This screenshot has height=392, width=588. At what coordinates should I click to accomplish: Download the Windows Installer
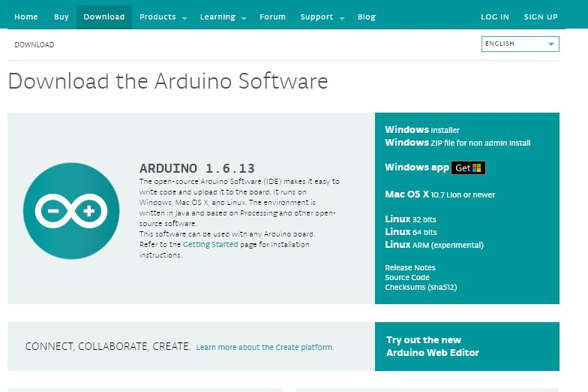(421, 129)
